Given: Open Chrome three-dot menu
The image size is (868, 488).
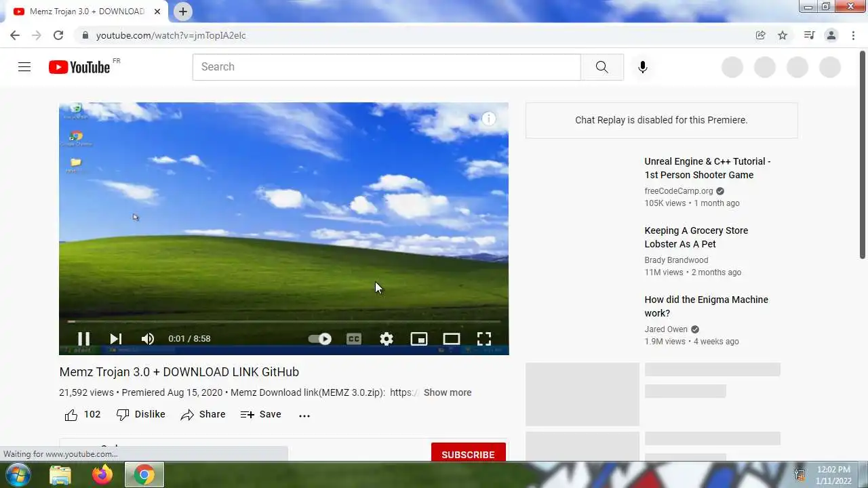Looking at the screenshot, I should 853,35.
